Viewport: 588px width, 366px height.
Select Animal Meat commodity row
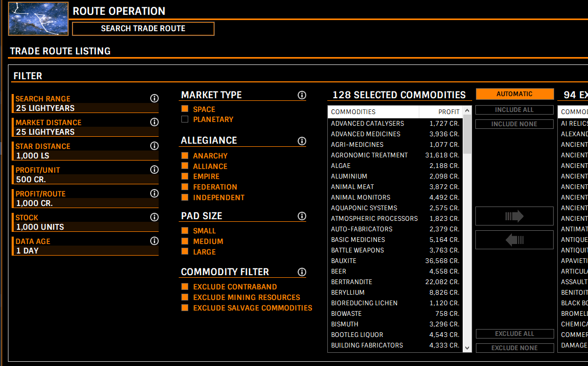point(395,186)
